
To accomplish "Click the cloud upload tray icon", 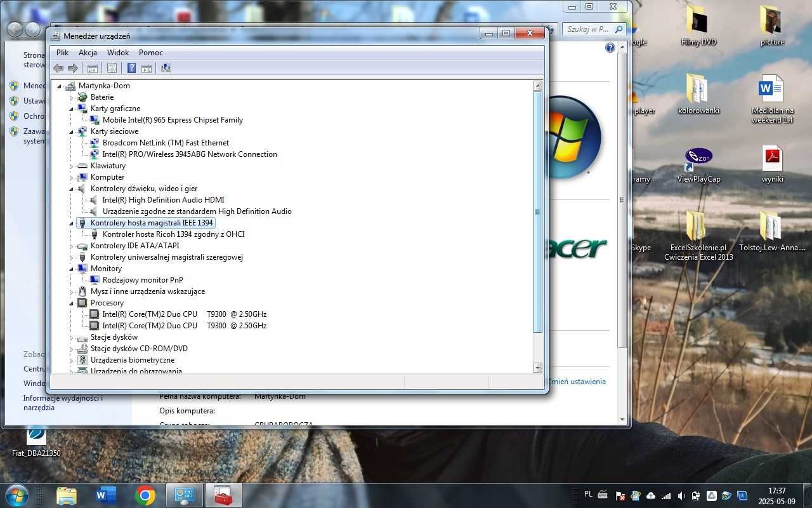I will (x=651, y=496).
